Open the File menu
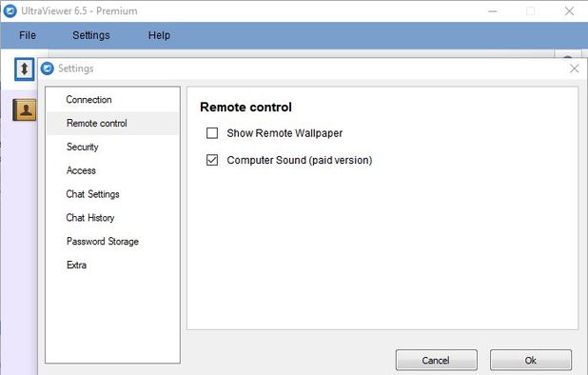Viewport: 588px width, 375px height. (x=28, y=35)
